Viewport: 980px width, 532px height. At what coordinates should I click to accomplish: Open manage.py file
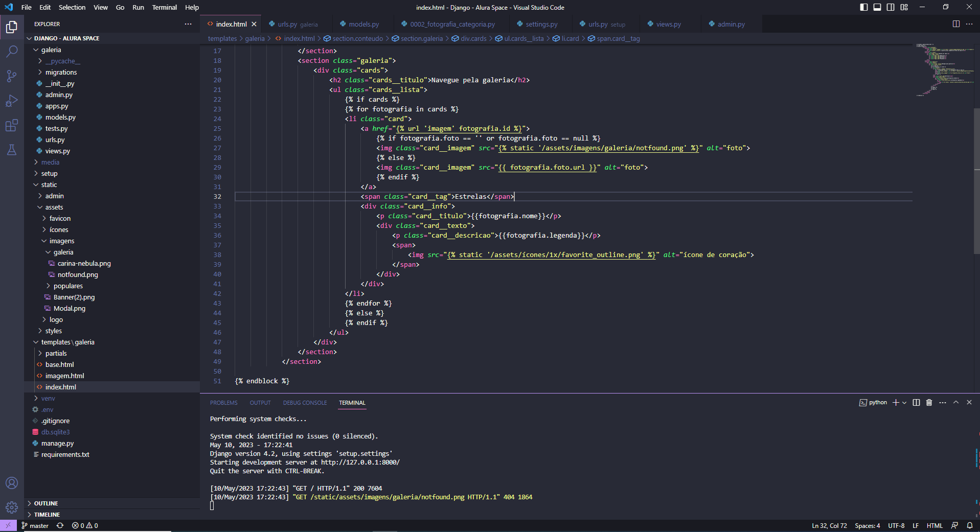[x=112, y=443]
